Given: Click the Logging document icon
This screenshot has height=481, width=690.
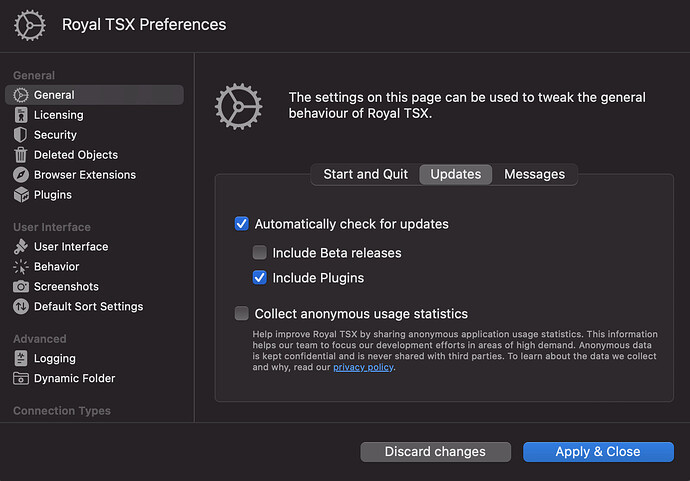Looking at the screenshot, I should (21, 359).
